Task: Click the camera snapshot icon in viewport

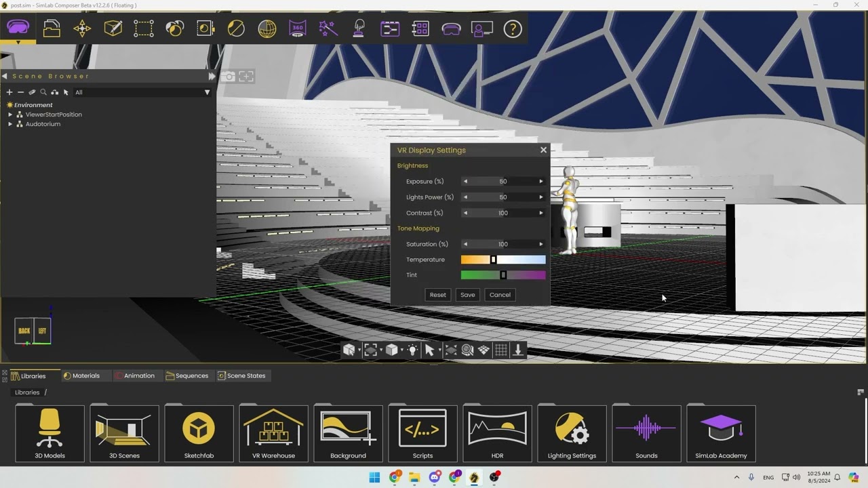Action: click(x=229, y=77)
